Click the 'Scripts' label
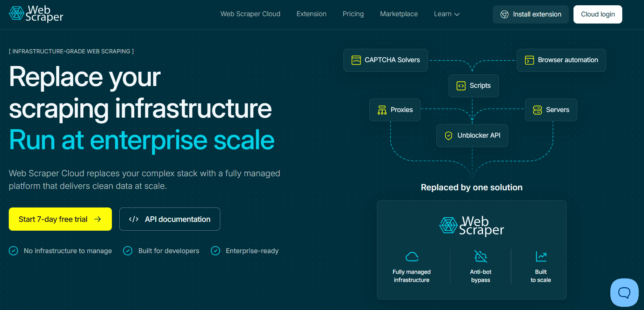The height and width of the screenshot is (310, 644). (x=480, y=86)
